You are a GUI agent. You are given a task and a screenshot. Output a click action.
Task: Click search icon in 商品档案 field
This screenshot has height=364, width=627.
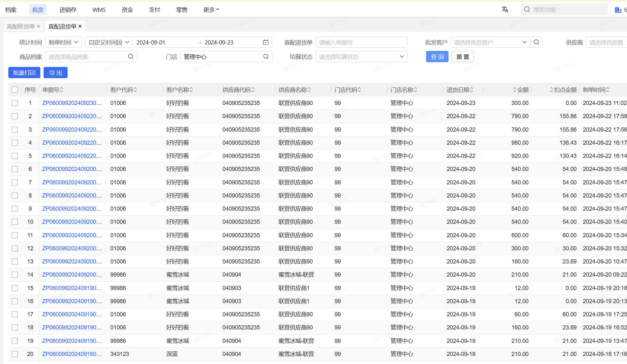[131, 57]
